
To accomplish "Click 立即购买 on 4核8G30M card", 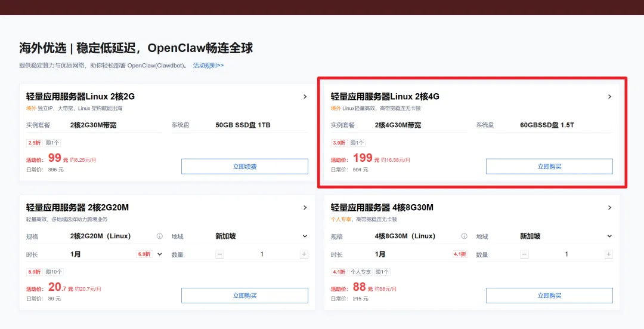I will coord(549,296).
